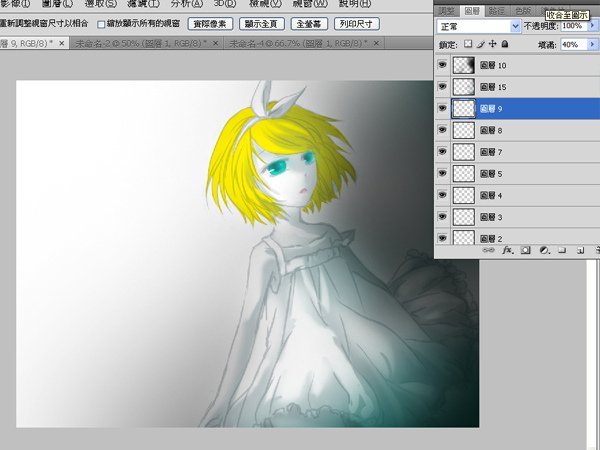Image resolution: width=600 pixels, height=450 pixels.
Task: Select the 圖層 15 layer thumbnail
Action: 463,87
